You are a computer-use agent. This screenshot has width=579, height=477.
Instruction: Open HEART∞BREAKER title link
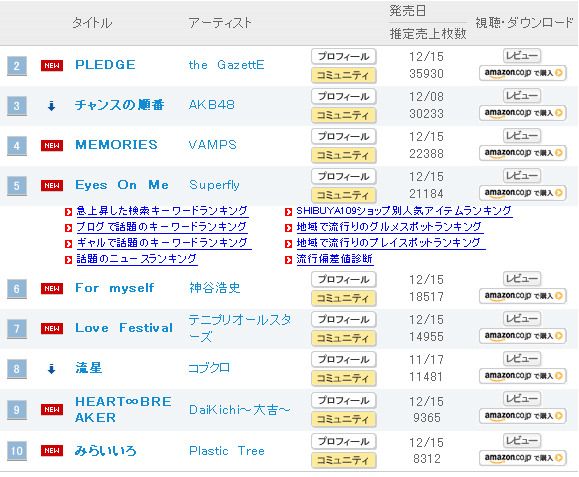click(x=123, y=409)
